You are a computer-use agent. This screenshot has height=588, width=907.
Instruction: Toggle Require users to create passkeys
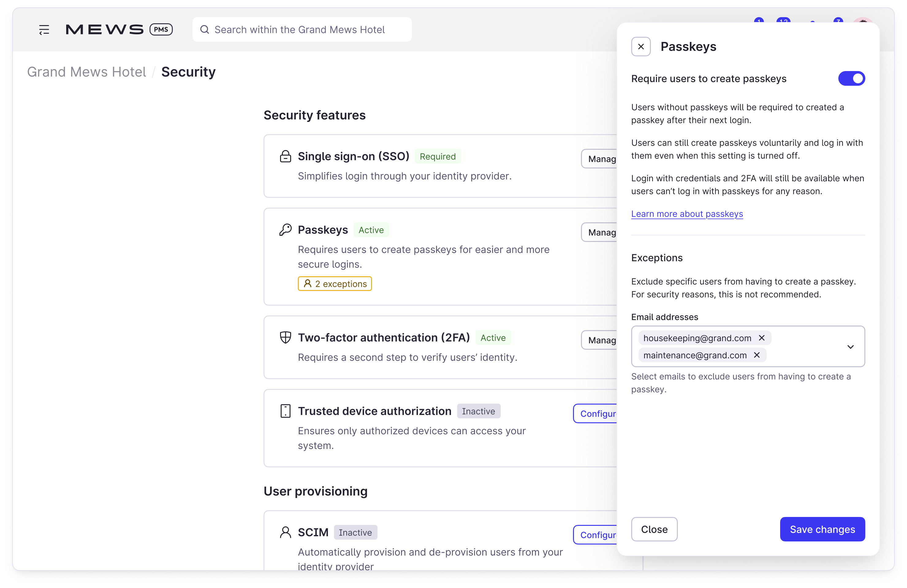tap(852, 78)
